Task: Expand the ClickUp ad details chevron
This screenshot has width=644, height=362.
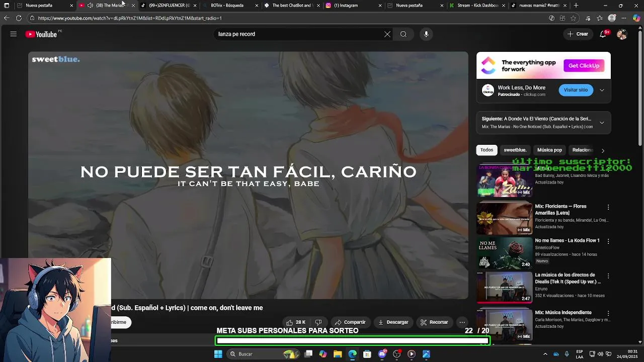Action: coord(602,90)
